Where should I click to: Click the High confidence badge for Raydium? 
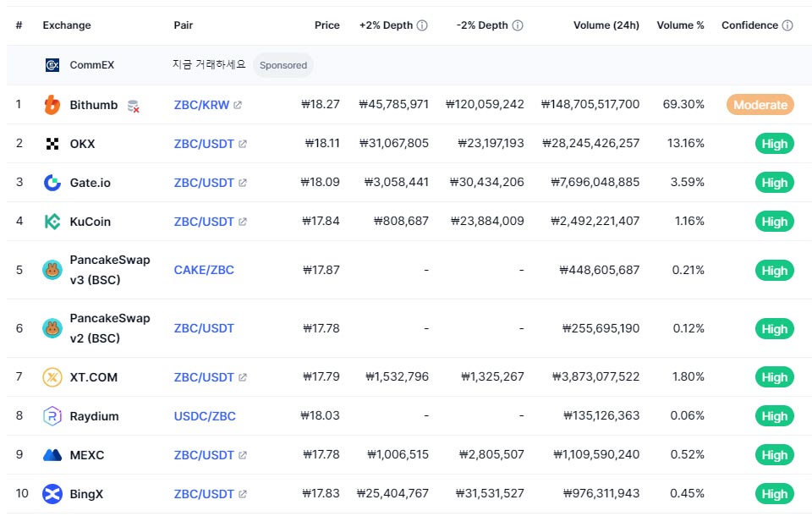coord(775,416)
